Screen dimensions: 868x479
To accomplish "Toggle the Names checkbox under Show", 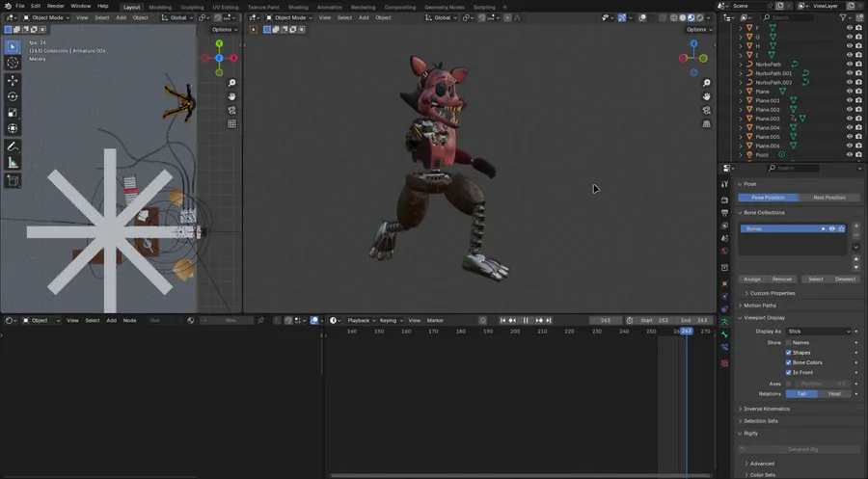I will tap(788, 343).
